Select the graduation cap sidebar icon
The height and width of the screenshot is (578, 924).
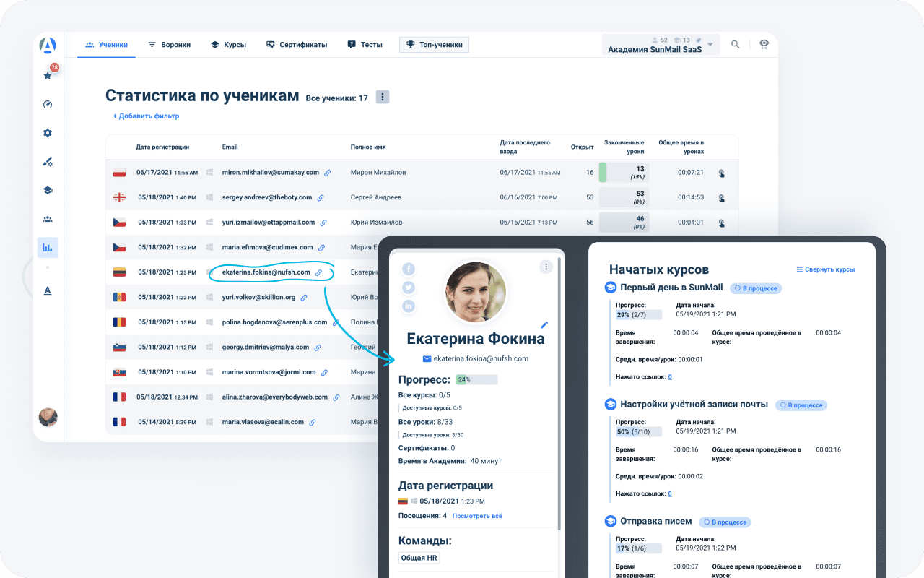(48, 190)
